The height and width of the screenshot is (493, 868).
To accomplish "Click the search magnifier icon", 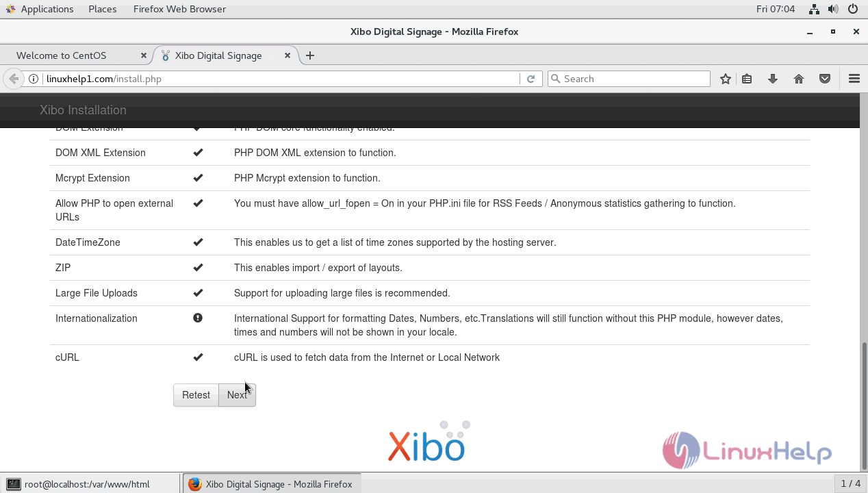I will [555, 79].
